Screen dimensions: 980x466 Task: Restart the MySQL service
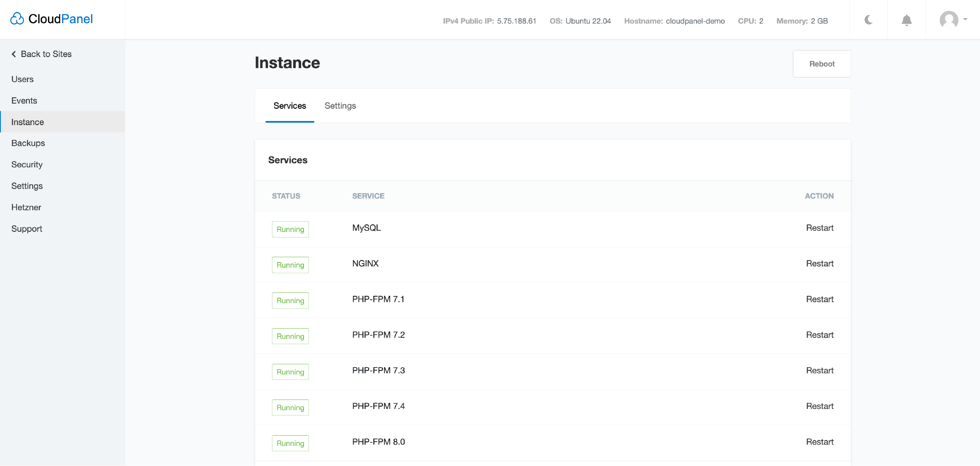tap(820, 228)
